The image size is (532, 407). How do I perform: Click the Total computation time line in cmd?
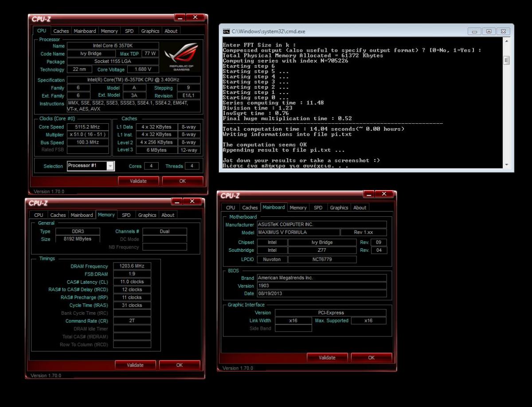point(313,129)
